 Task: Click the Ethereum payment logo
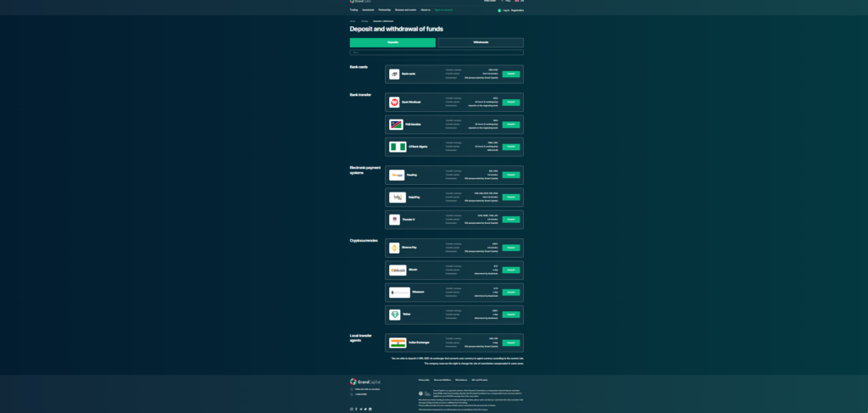(399, 293)
